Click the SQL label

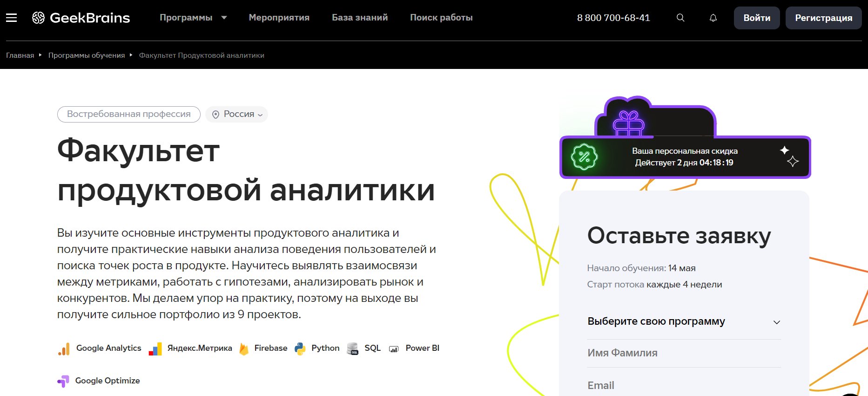point(372,348)
